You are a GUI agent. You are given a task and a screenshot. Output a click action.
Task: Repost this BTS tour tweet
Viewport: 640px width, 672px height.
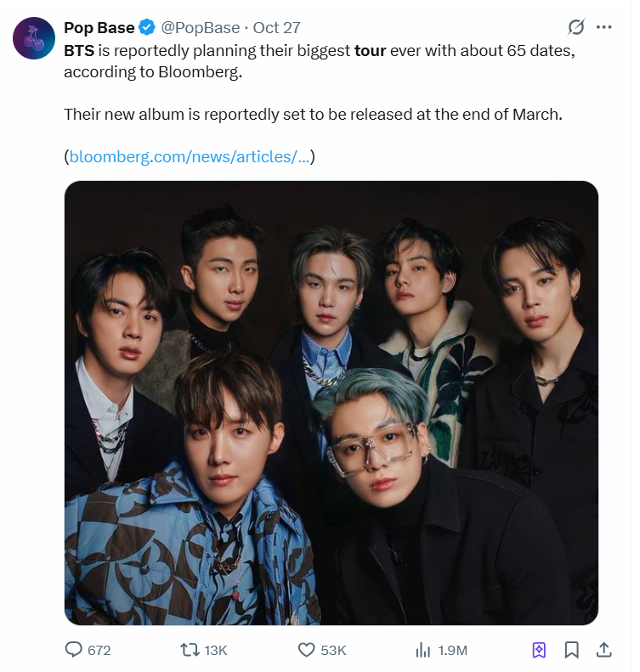pos(191,650)
